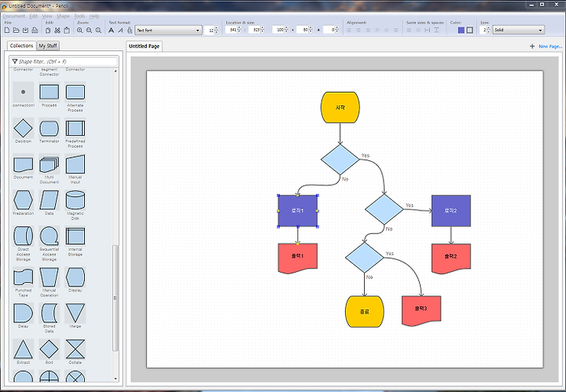Select the Alternate Process shape
Image resolution: width=566 pixels, height=392 pixels.
click(x=75, y=93)
